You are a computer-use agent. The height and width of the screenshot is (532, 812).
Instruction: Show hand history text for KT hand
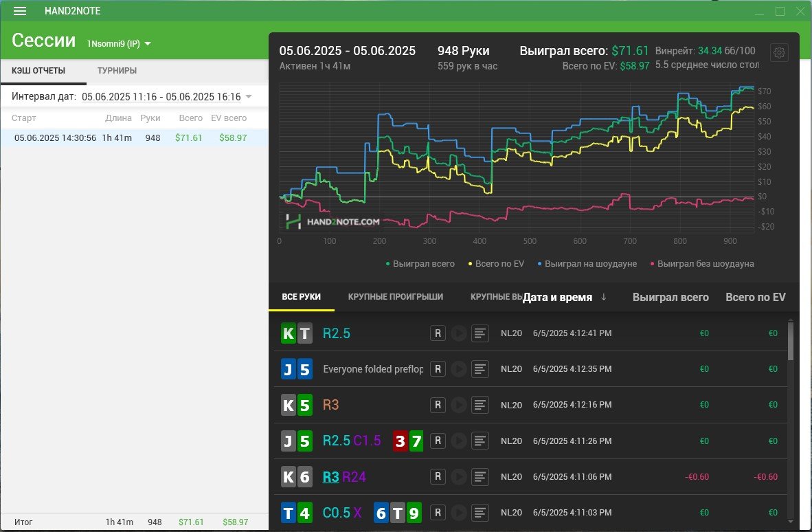point(480,333)
